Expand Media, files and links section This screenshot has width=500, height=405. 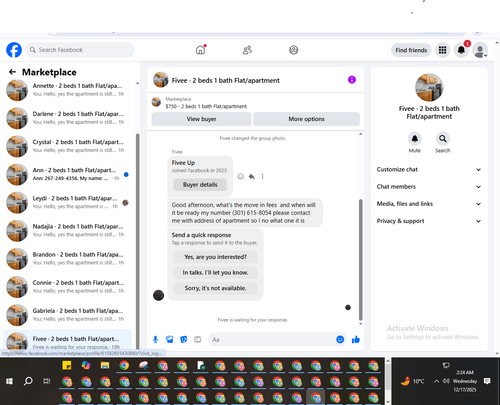pos(429,204)
